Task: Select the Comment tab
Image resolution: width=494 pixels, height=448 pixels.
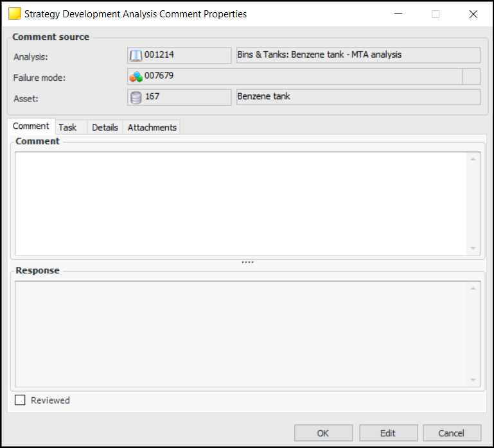Action: [x=31, y=126]
